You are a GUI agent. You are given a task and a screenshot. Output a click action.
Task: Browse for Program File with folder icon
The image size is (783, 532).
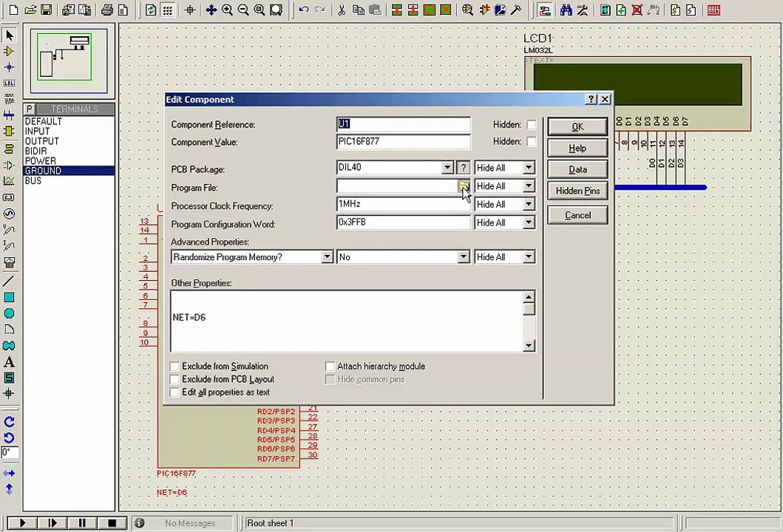(464, 186)
